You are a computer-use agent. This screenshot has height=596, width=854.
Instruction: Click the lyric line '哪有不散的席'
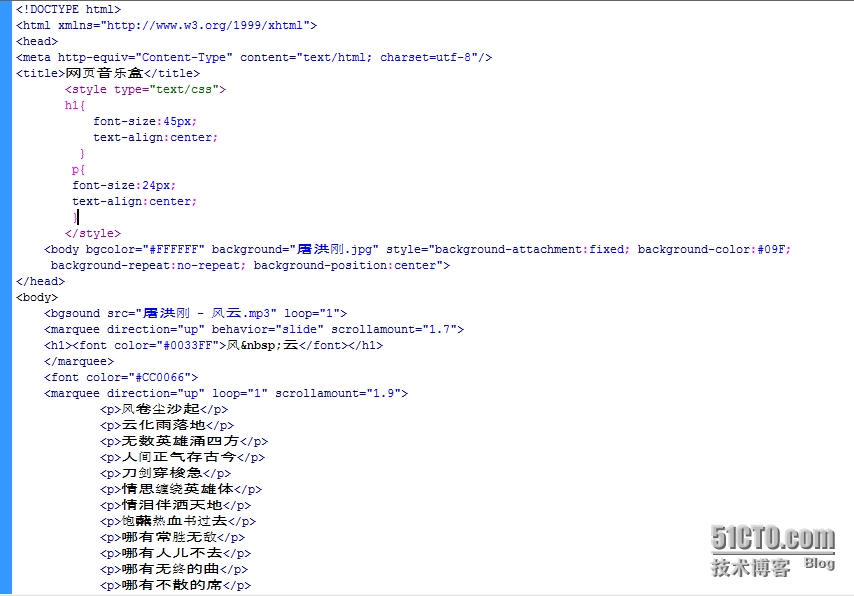tap(175, 585)
